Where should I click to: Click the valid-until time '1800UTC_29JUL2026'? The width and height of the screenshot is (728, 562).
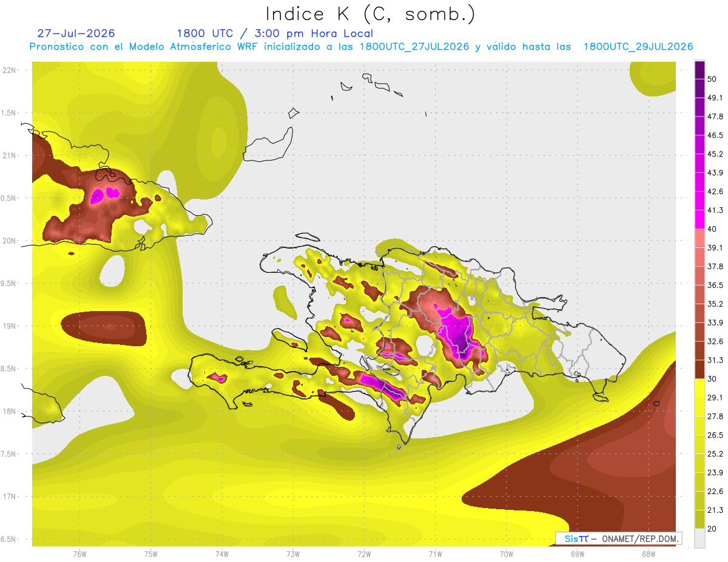638,47
